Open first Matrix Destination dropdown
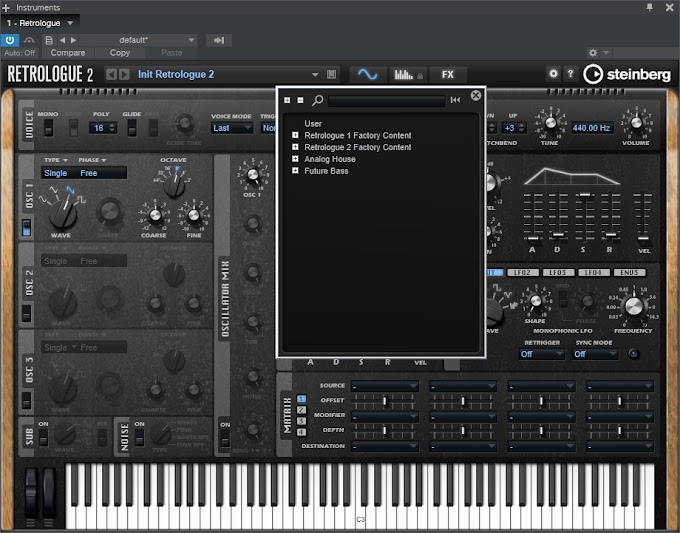 (x=385, y=446)
